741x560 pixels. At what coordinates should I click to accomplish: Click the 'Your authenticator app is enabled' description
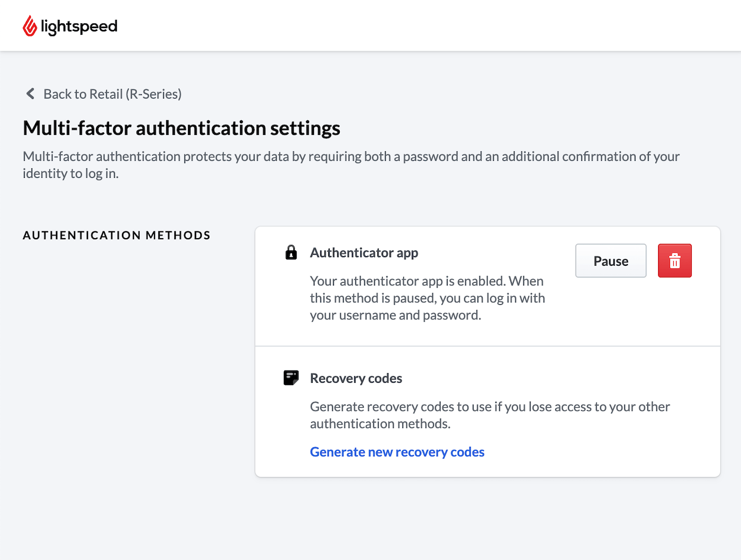428,298
